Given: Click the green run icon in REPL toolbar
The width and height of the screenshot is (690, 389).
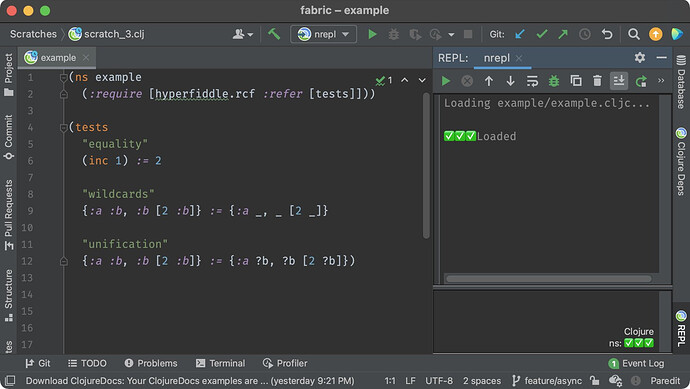Looking at the screenshot, I should click(446, 81).
